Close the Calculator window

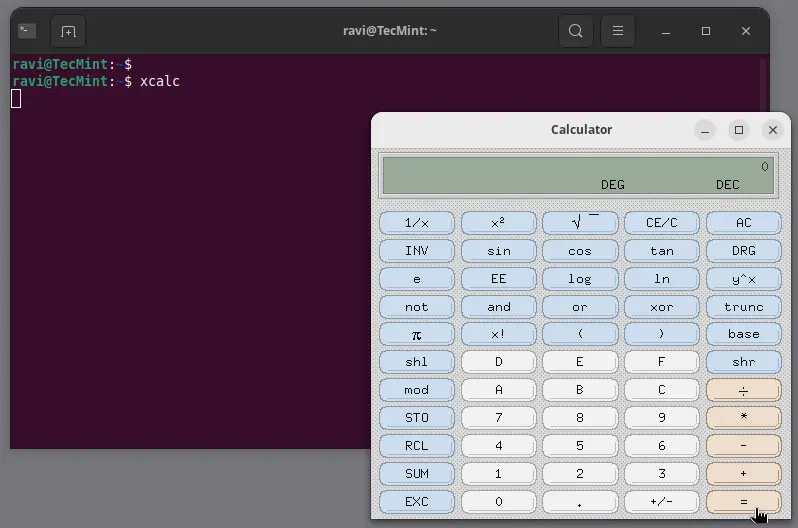click(773, 130)
